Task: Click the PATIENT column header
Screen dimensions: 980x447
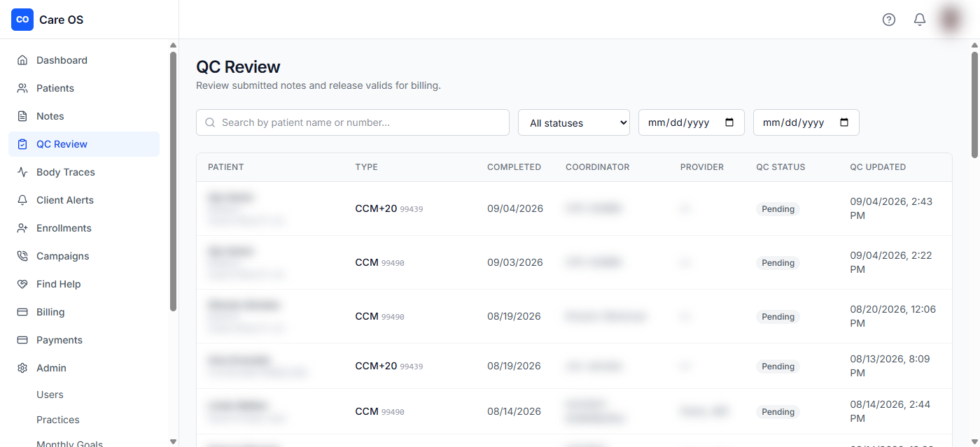Action: coord(225,167)
